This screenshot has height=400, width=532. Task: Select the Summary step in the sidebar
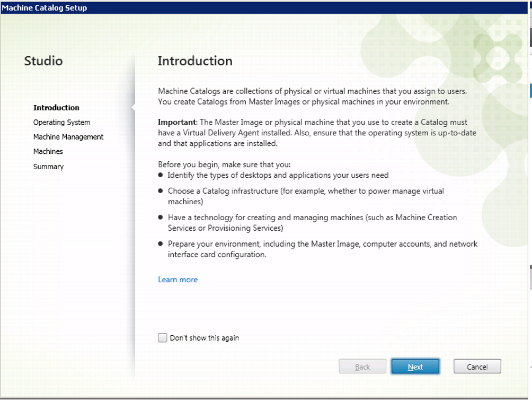[x=48, y=167]
